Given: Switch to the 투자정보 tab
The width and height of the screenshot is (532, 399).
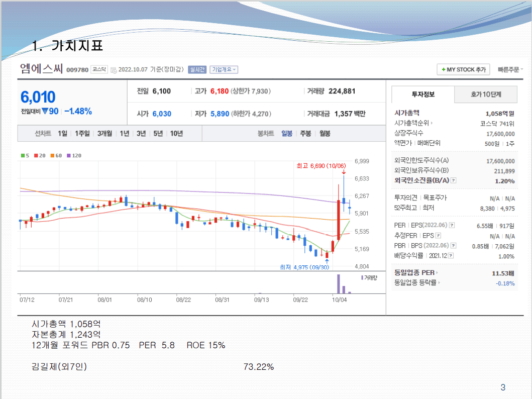Looking at the screenshot, I should (x=423, y=94).
